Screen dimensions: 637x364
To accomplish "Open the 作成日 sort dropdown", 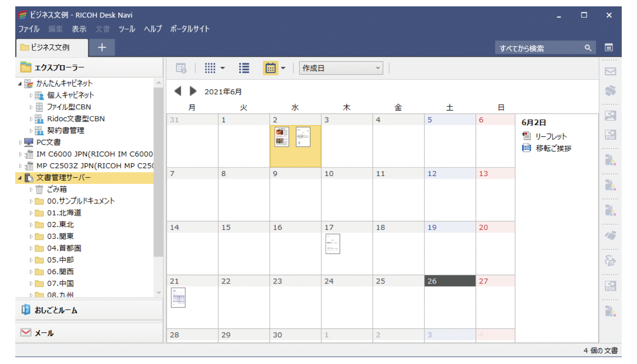I will tap(341, 68).
